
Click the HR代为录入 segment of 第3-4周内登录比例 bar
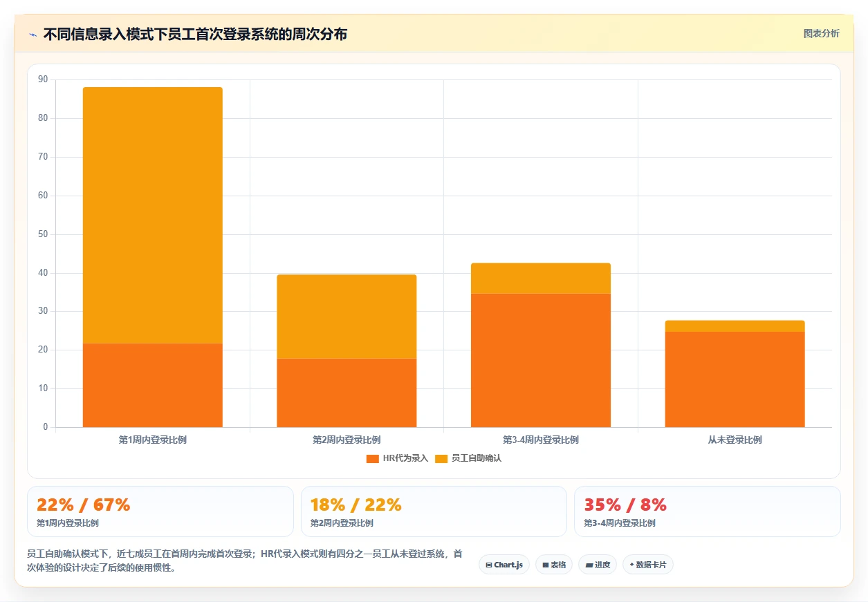(541, 360)
